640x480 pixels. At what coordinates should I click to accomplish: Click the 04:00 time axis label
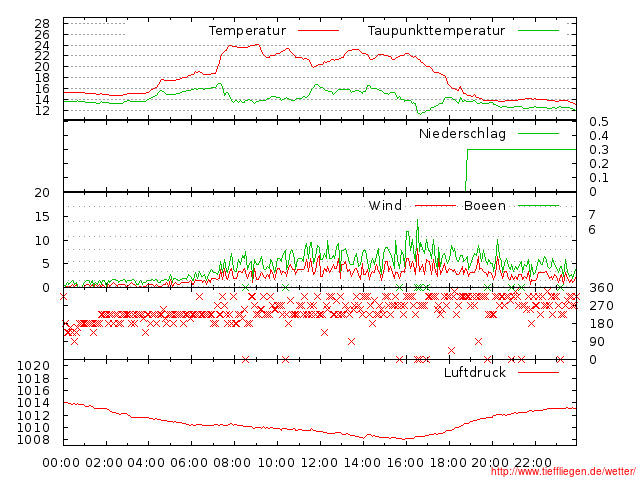click(147, 463)
